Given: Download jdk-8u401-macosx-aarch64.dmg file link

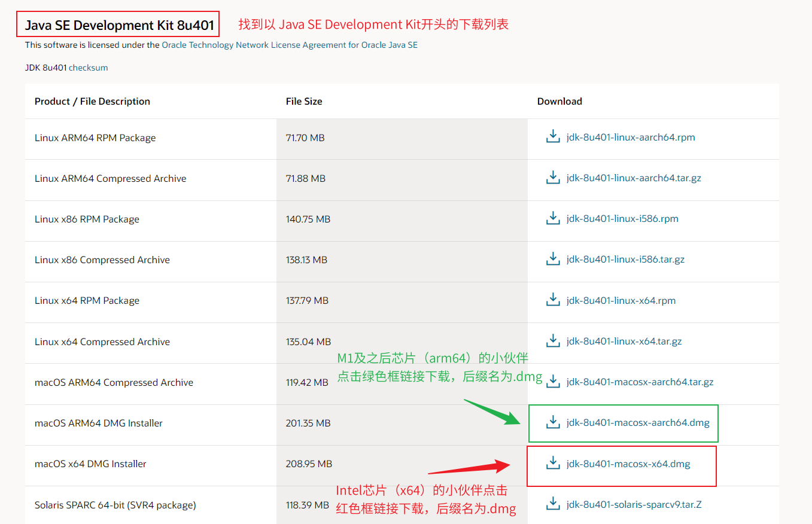Looking at the screenshot, I should point(638,423).
